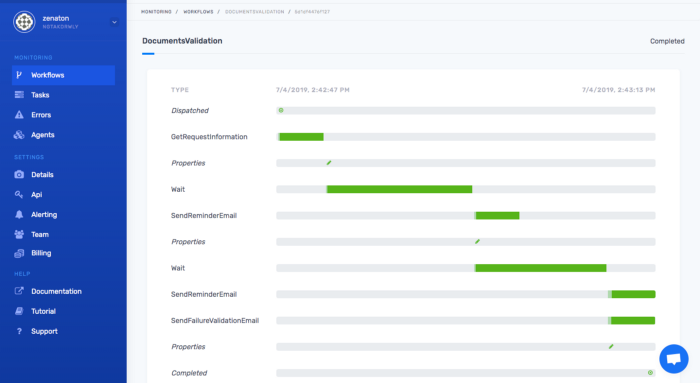Click the end timestamp 2:43:13 PM
The height and width of the screenshot is (383, 700).
point(618,90)
